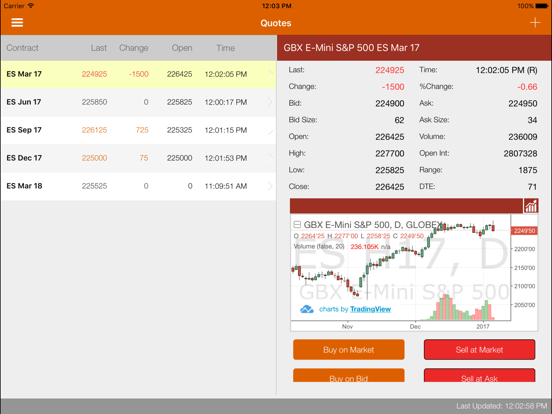Expand ES Jun 17 row chevron
Screen dimensions: 552x414
click(270, 102)
